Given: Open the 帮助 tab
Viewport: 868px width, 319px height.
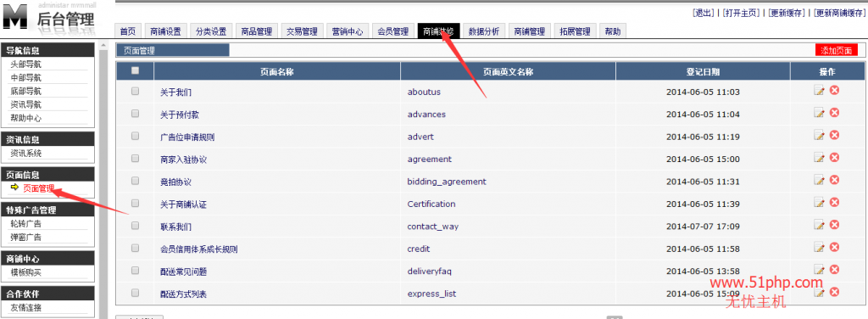Looking at the screenshot, I should 613,31.
